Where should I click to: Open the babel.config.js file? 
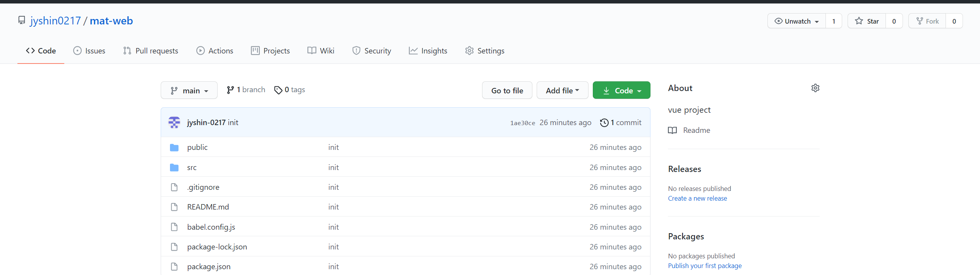point(211,227)
